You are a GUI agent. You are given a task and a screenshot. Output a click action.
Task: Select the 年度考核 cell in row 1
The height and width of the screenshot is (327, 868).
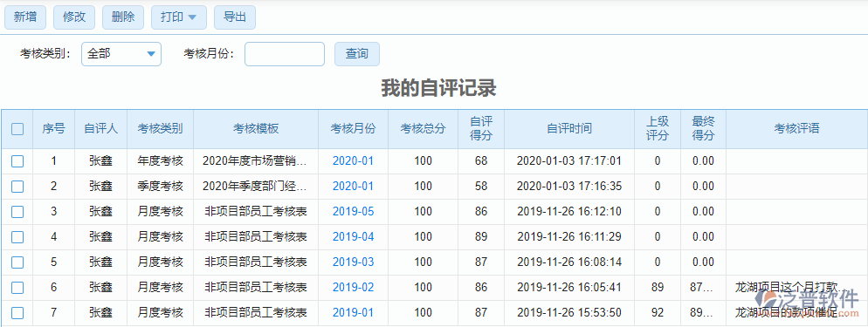(x=160, y=161)
